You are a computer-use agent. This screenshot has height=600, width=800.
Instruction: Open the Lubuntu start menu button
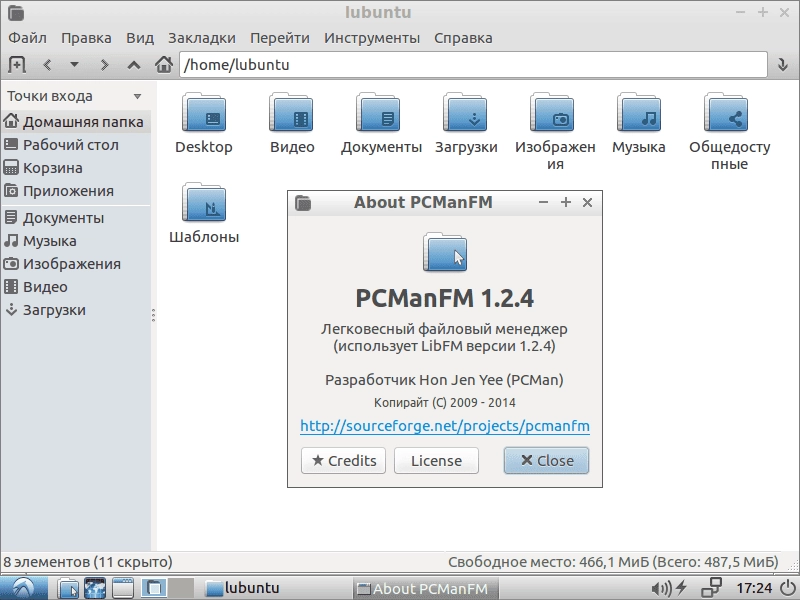tap(24, 588)
